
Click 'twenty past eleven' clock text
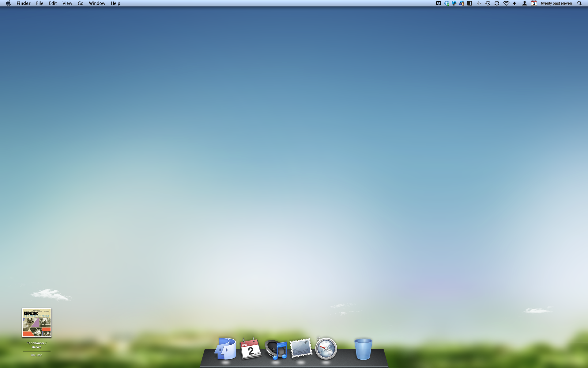pyautogui.click(x=556, y=3)
